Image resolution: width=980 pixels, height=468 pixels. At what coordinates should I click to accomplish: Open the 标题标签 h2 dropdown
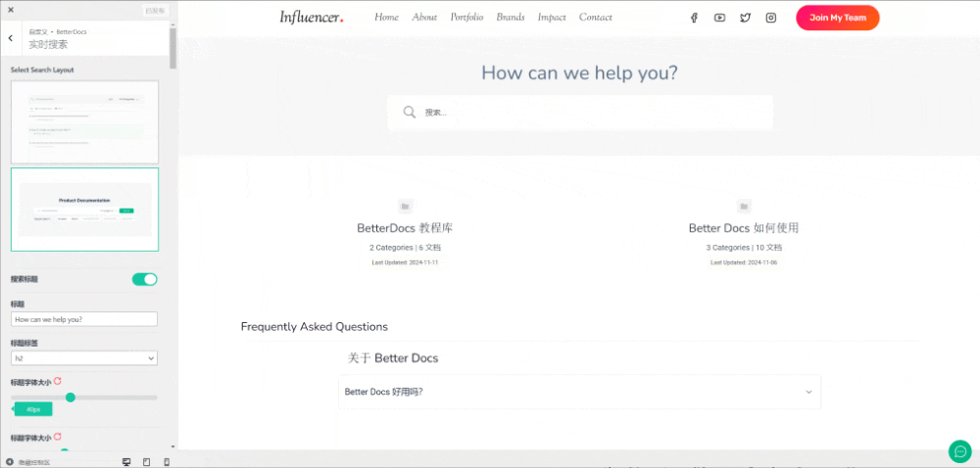click(x=84, y=358)
